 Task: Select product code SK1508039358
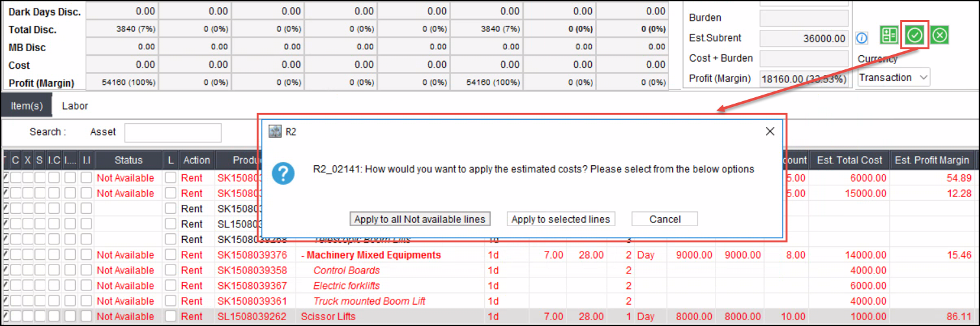tap(252, 270)
